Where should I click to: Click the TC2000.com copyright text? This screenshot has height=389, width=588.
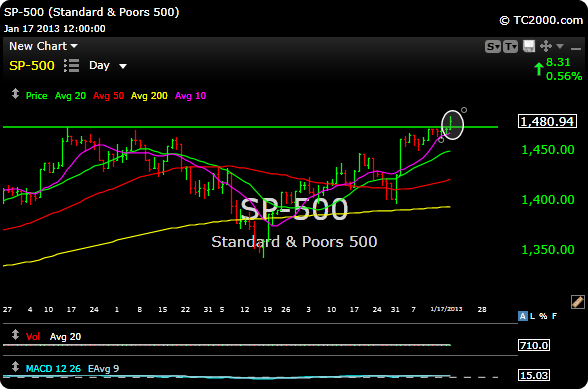coord(541,20)
